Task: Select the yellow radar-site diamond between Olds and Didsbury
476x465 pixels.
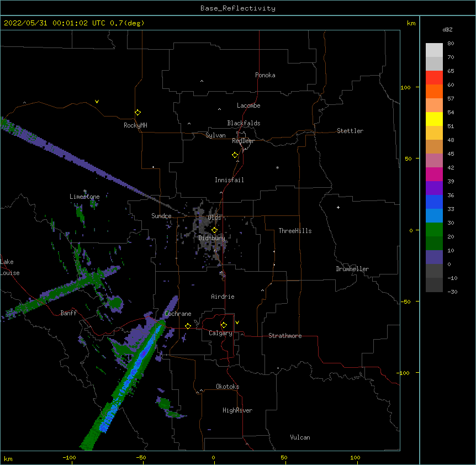Action: (x=214, y=230)
